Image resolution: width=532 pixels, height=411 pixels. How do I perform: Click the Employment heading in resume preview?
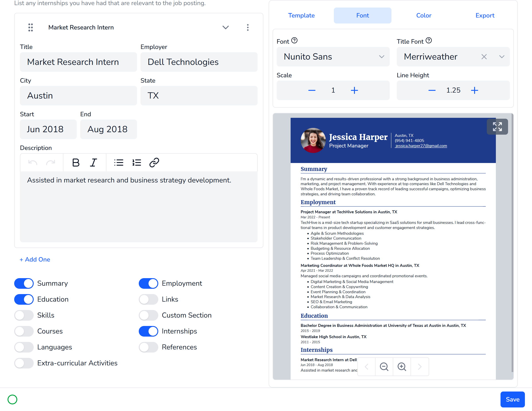[318, 202]
